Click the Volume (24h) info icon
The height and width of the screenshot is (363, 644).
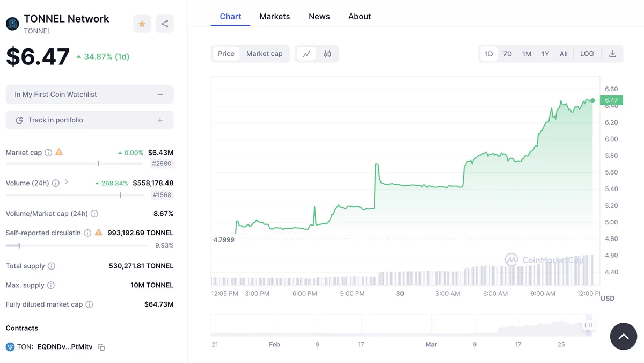point(56,183)
